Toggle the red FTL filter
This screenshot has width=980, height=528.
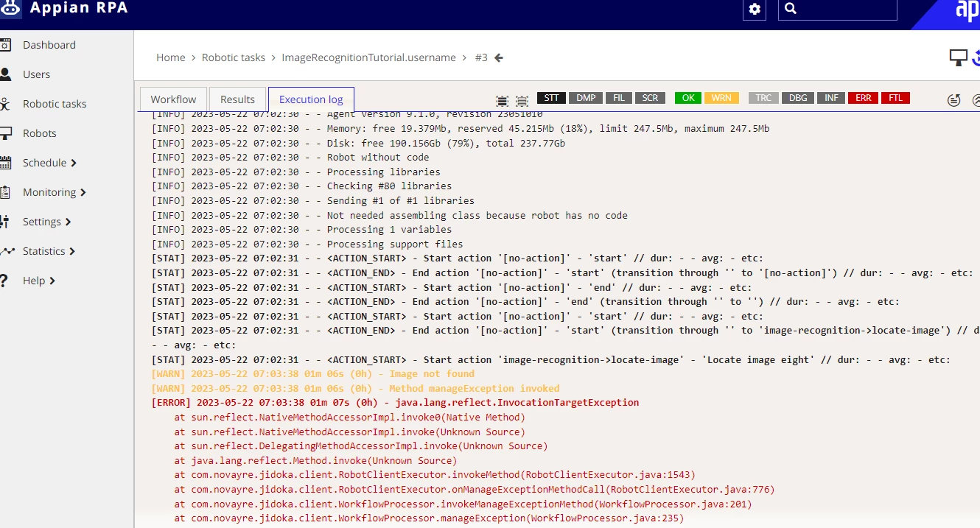click(895, 98)
